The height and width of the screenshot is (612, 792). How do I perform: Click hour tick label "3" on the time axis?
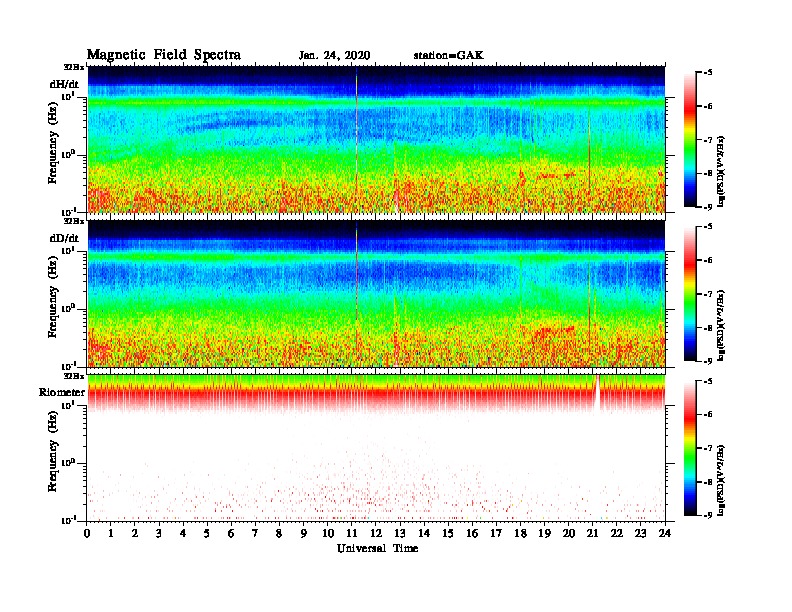tap(159, 533)
